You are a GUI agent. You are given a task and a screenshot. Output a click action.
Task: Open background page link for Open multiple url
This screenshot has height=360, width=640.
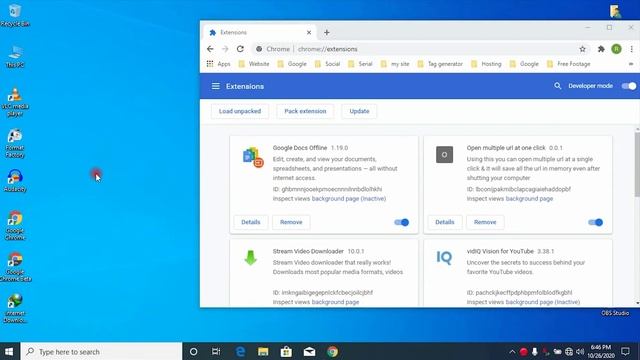[x=529, y=199]
